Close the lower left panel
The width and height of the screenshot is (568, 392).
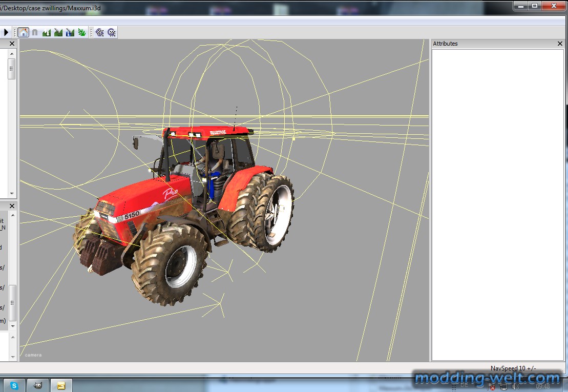(12, 206)
